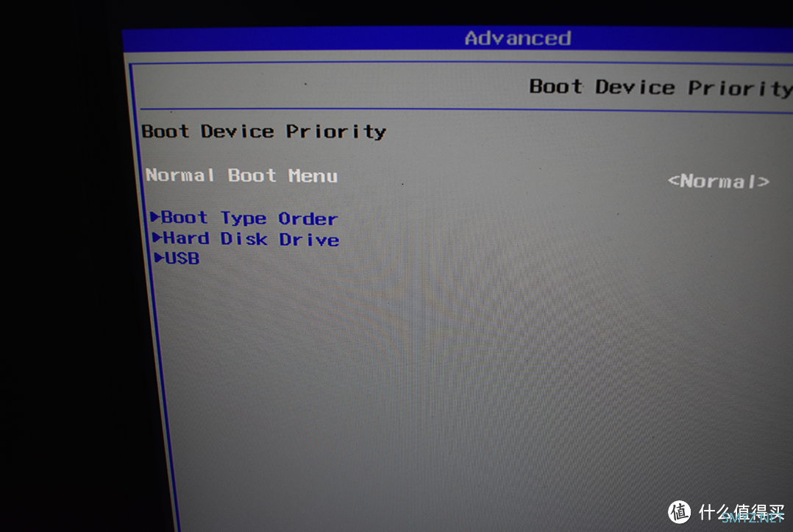The height and width of the screenshot is (532, 793).
Task: Click the left-side Boot Device Priority heading
Action: (264, 132)
